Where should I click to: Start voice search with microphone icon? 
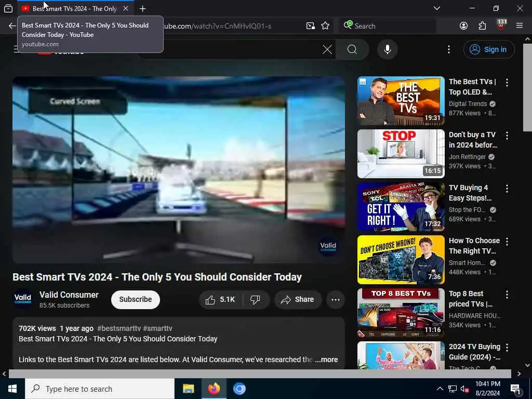pyautogui.click(x=387, y=49)
